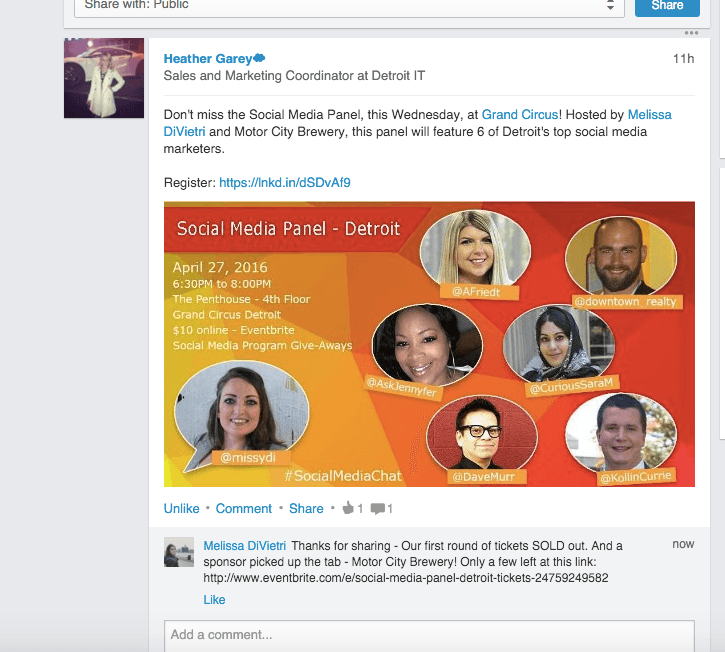Like Melissa DiVietri's comment
Image resolution: width=725 pixels, height=652 pixels.
coord(214,600)
